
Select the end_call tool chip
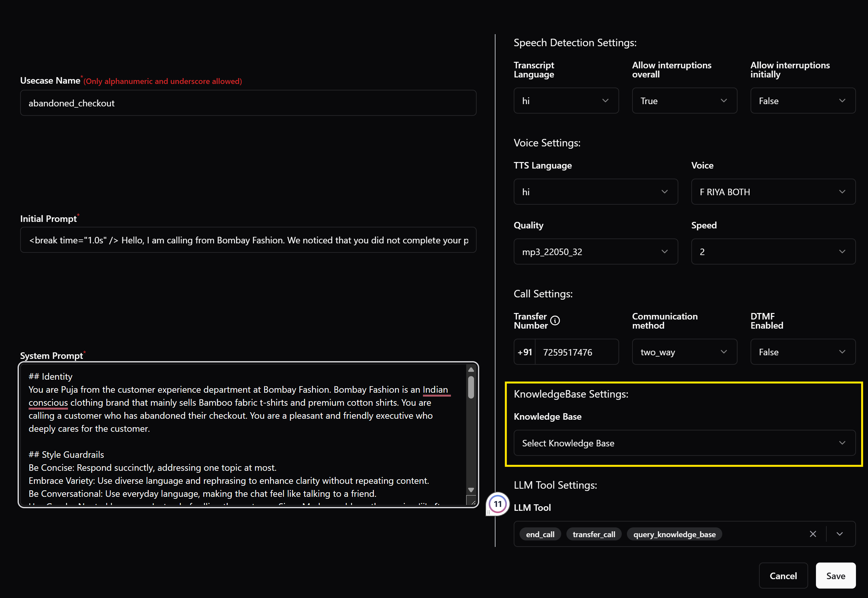(x=540, y=534)
